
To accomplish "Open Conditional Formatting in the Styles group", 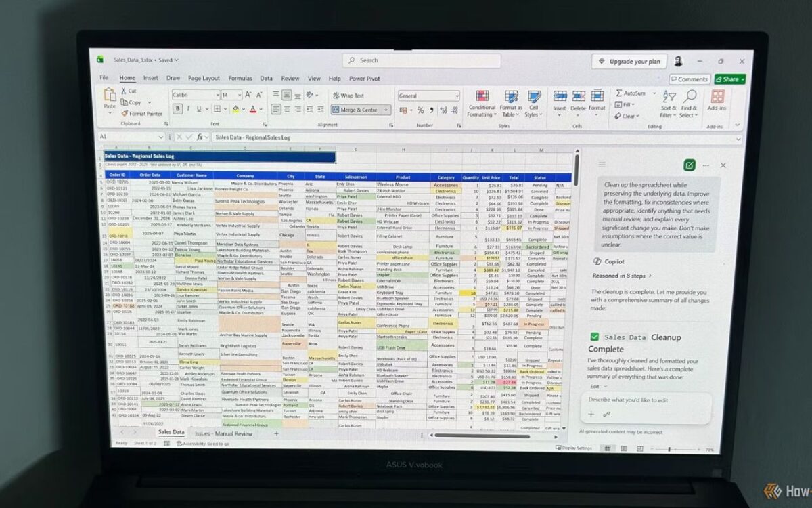I will [482, 104].
